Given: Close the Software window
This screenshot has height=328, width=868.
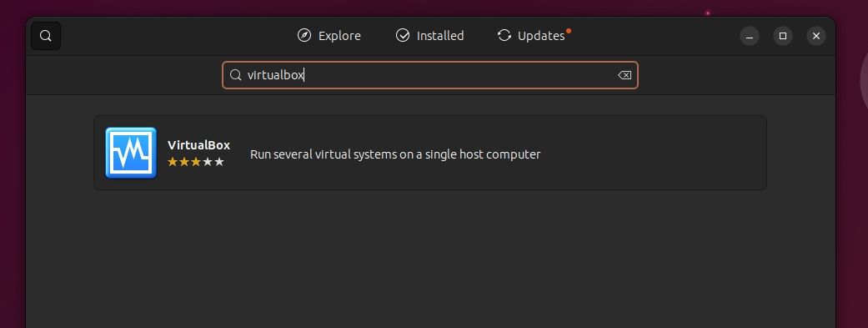Looking at the screenshot, I should pyautogui.click(x=816, y=36).
